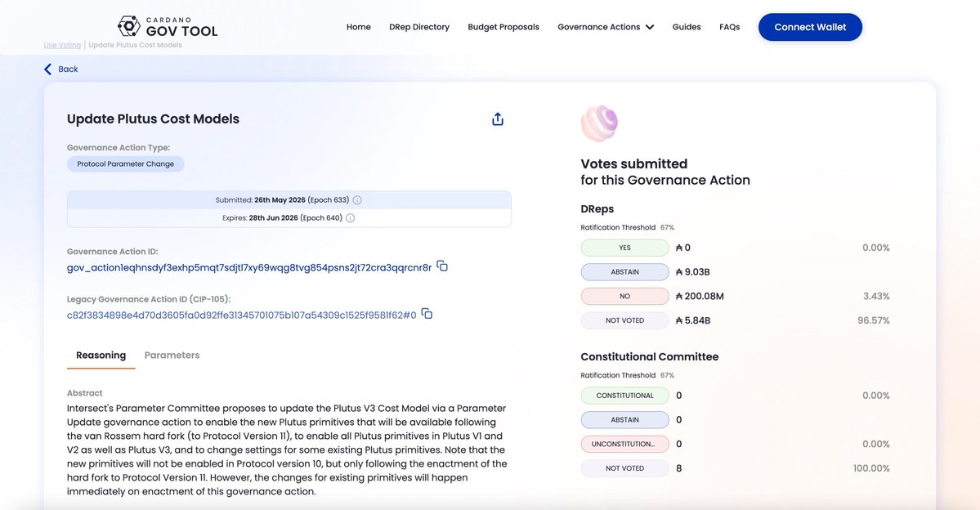Click the Back chevron arrow
The width and height of the screenshot is (980, 510).
pyautogui.click(x=47, y=69)
